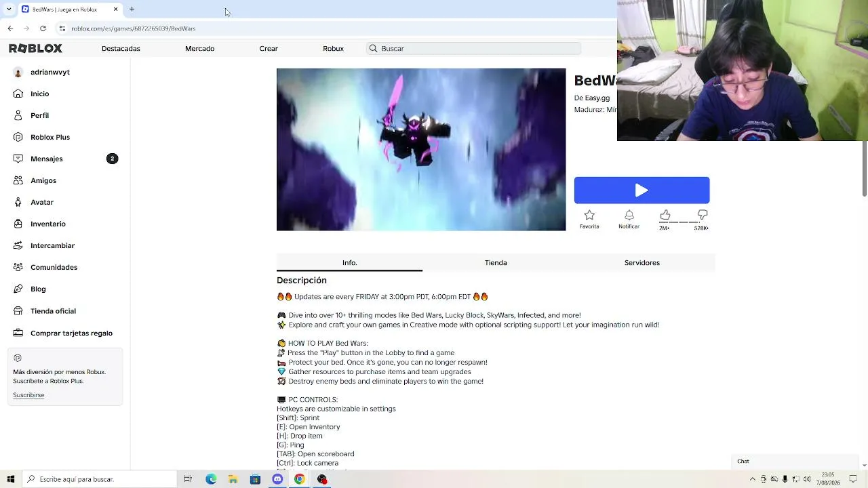Image resolution: width=868 pixels, height=488 pixels.
Task: Click the BedWars game video thumbnail
Action: [421, 150]
